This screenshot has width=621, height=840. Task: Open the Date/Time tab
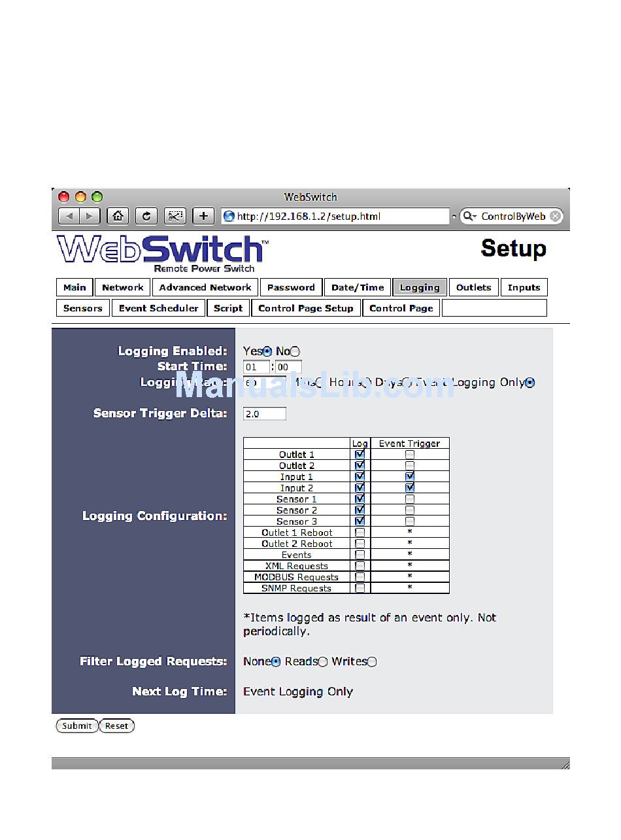coord(358,287)
